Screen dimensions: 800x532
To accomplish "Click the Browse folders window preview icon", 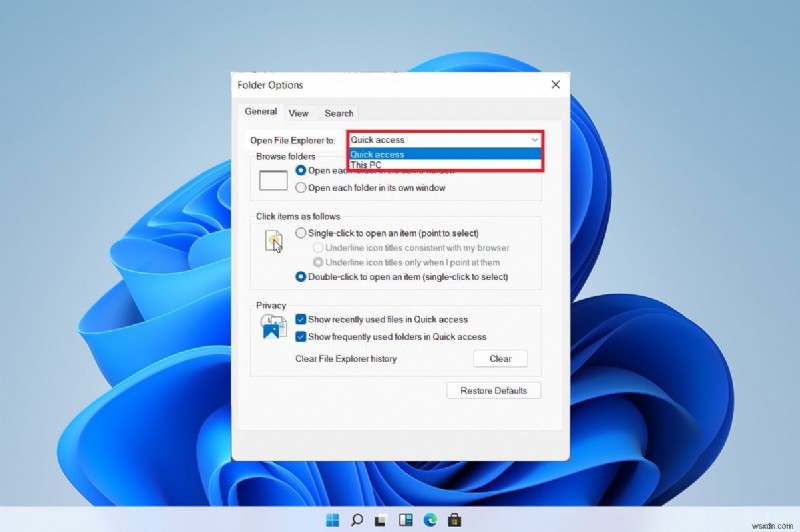I will coord(273,181).
